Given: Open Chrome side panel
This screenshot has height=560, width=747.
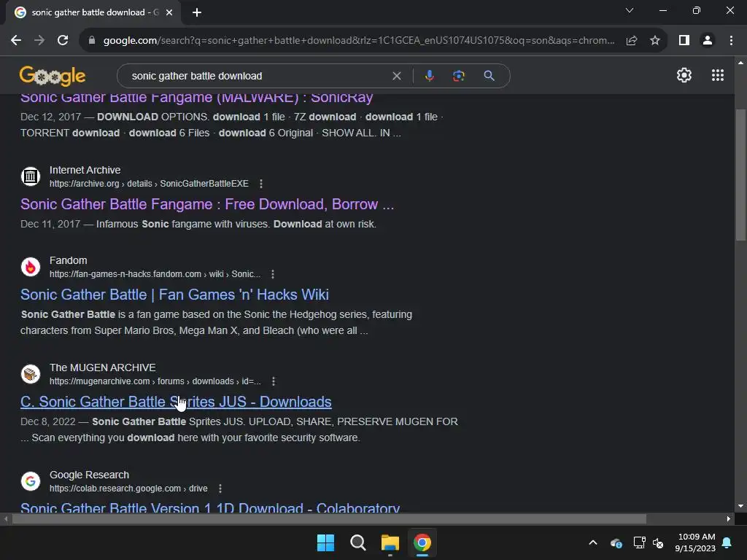Looking at the screenshot, I should point(684,41).
